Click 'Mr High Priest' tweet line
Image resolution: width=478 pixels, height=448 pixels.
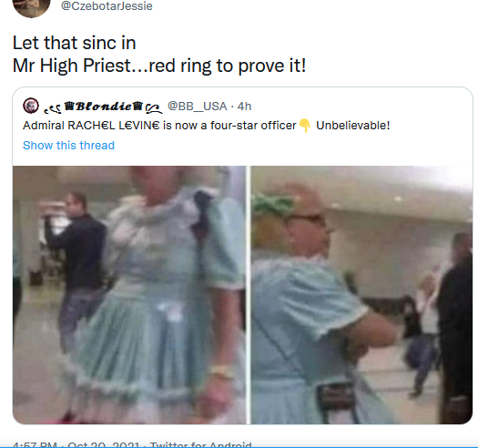point(159,66)
